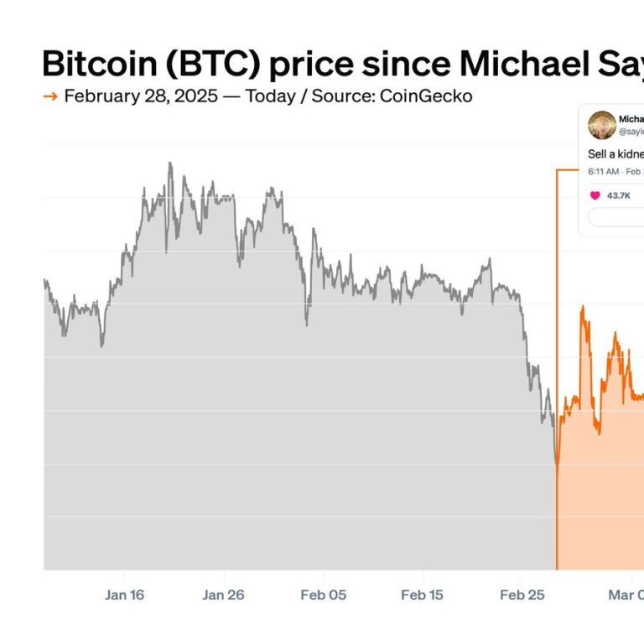Click the orange arrow beside the date
Screen dimensions: 644x644
pyautogui.click(x=50, y=96)
